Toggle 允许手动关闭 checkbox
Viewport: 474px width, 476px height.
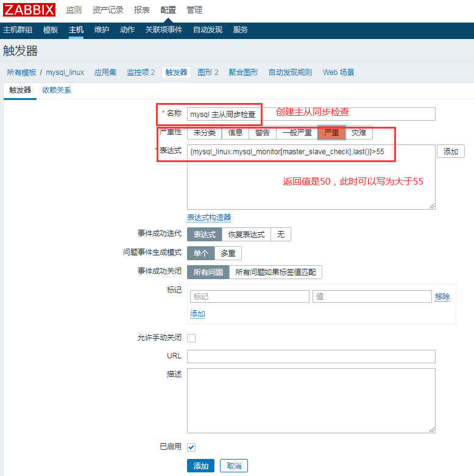[x=191, y=338]
